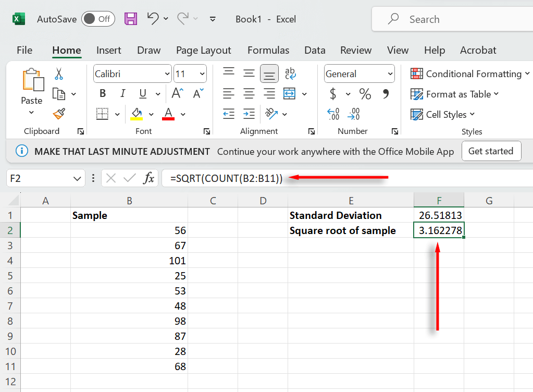Click the Wrap Text icon
This screenshot has height=392, width=533.
coord(290,74)
